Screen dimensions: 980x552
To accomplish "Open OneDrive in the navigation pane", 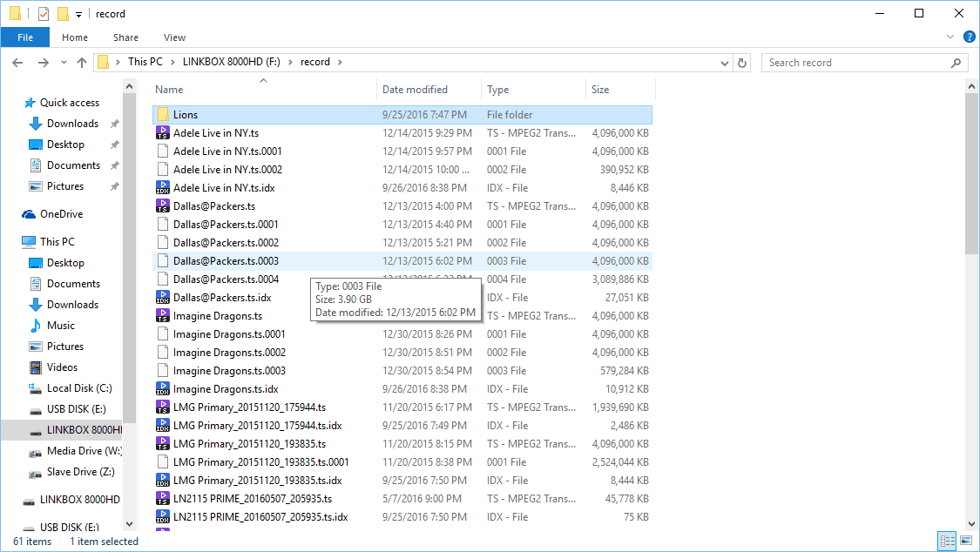I will tap(61, 214).
